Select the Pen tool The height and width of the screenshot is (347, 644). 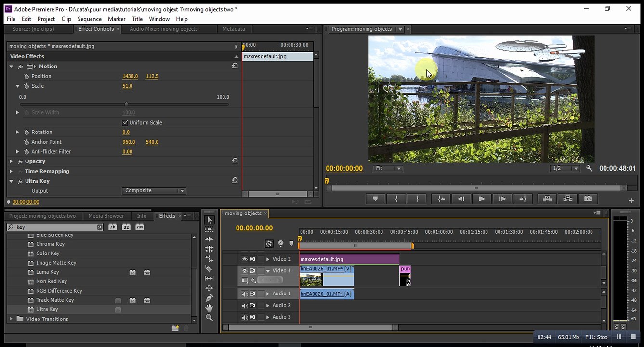pyautogui.click(x=209, y=298)
